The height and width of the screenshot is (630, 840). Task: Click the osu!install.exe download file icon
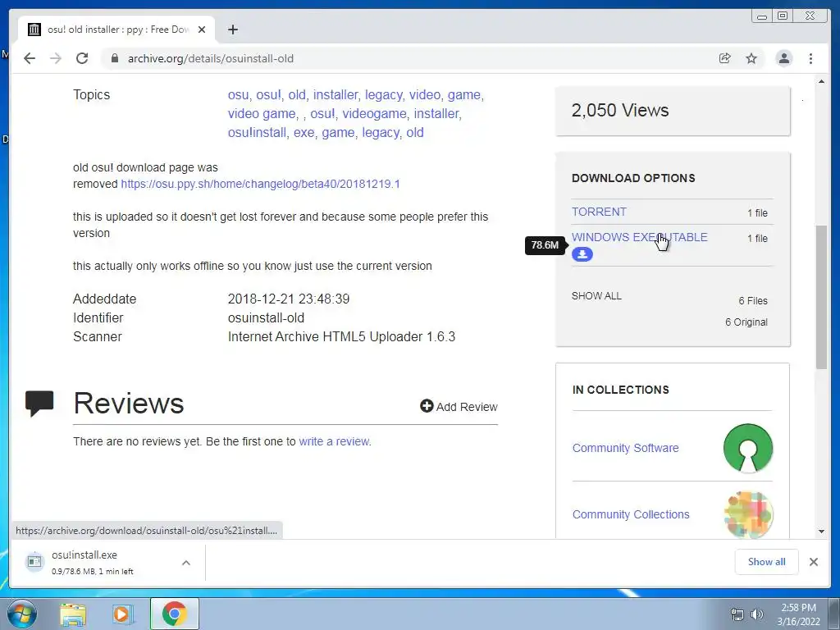coord(34,561)
